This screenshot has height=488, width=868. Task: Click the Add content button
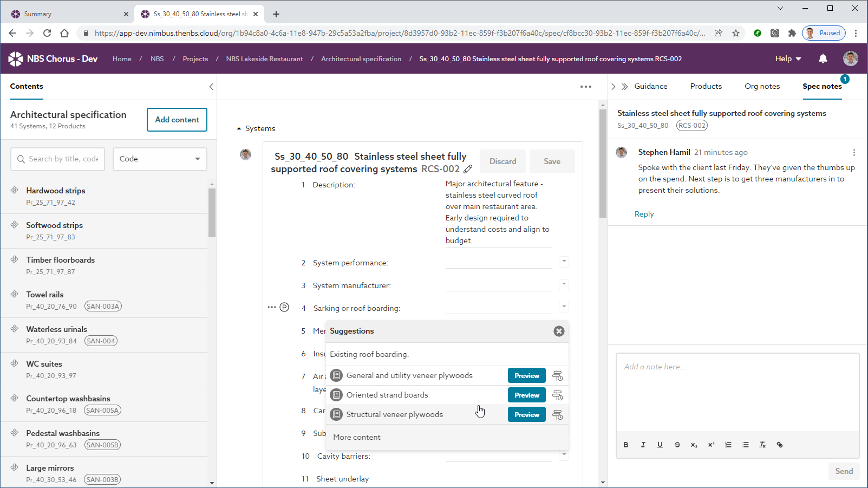[177, 120]
